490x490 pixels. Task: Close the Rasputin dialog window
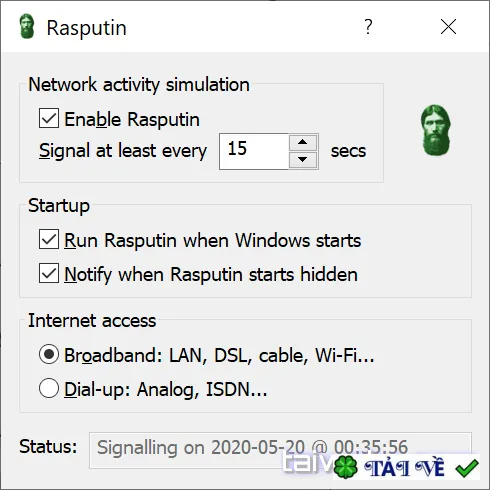click(x=448, y=27)
